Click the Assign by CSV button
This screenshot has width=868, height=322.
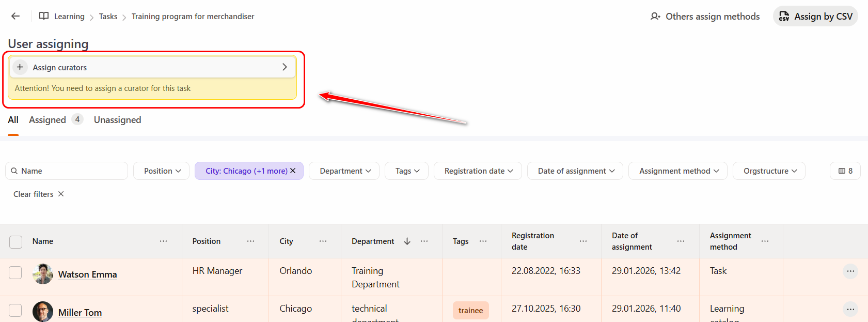(815, 16)
